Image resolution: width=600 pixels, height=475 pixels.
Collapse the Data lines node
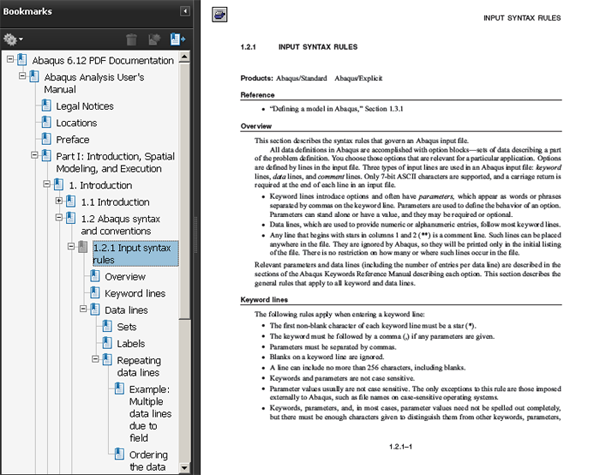(83, 309)
